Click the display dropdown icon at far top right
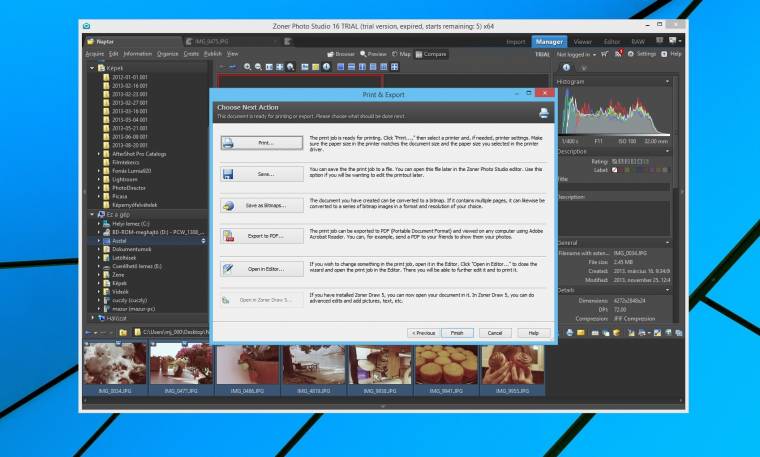760x457 pixels. point(675,41)
